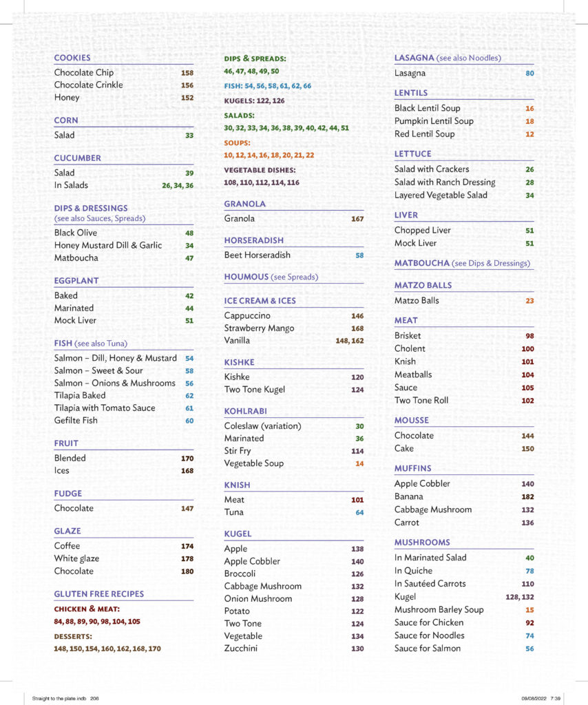Click the Gefilte Fish index entry
588x705 pixels.
[76, 420]
